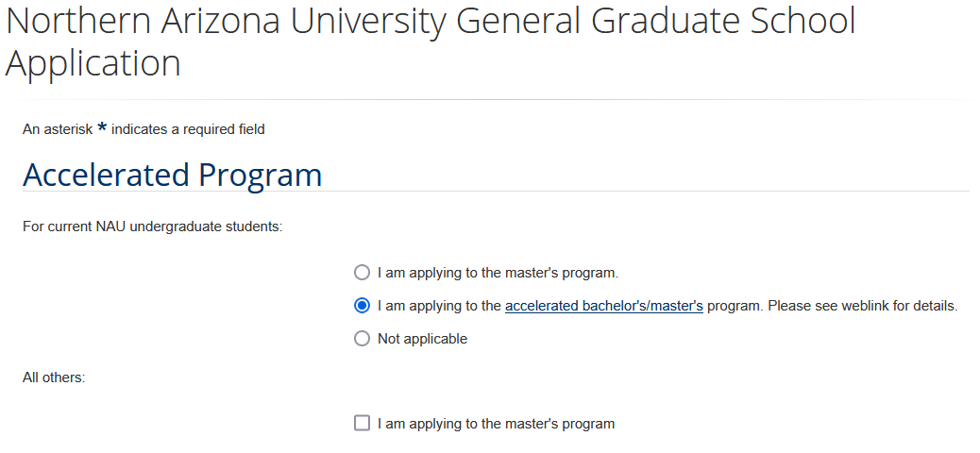Click the blue required-field asterisk symbol
The width and height of the screenshot is (980, 453).
tap(102, 128)
